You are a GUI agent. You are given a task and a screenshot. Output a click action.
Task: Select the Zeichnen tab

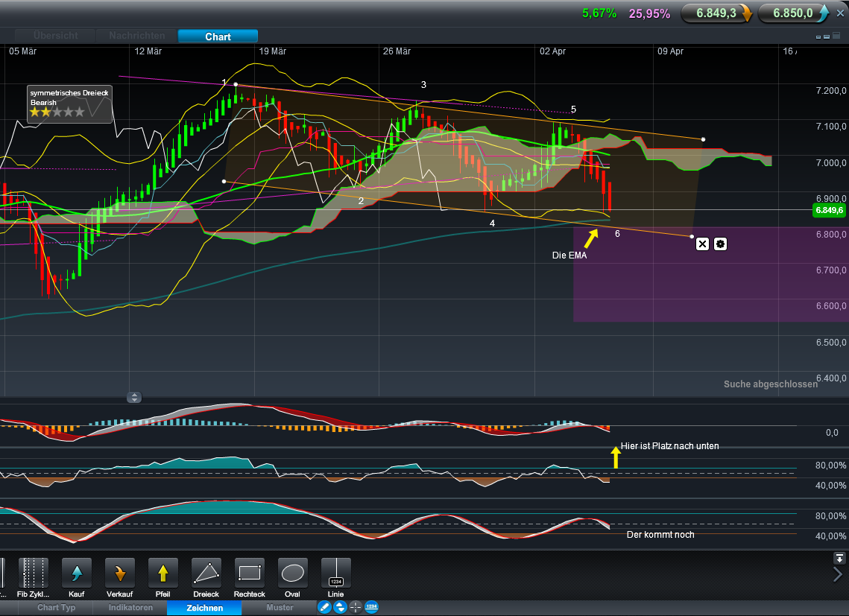(205, 608)
